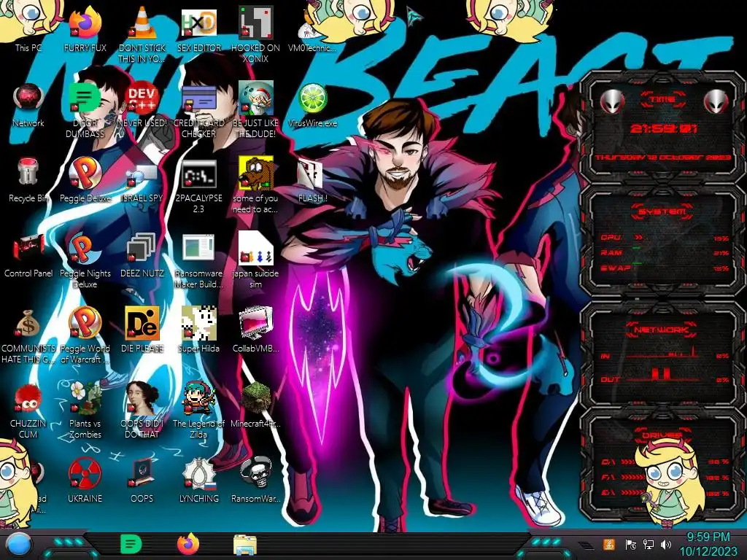Open Firefox from the taskbar
Image resolution: width=747 pixels, height=560 pixels.
click(x=187, y=544)
